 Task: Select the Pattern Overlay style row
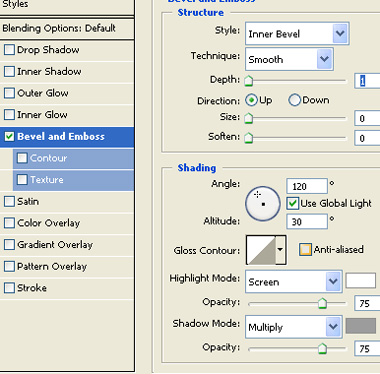pyautogui.click(x=67, y=266)
